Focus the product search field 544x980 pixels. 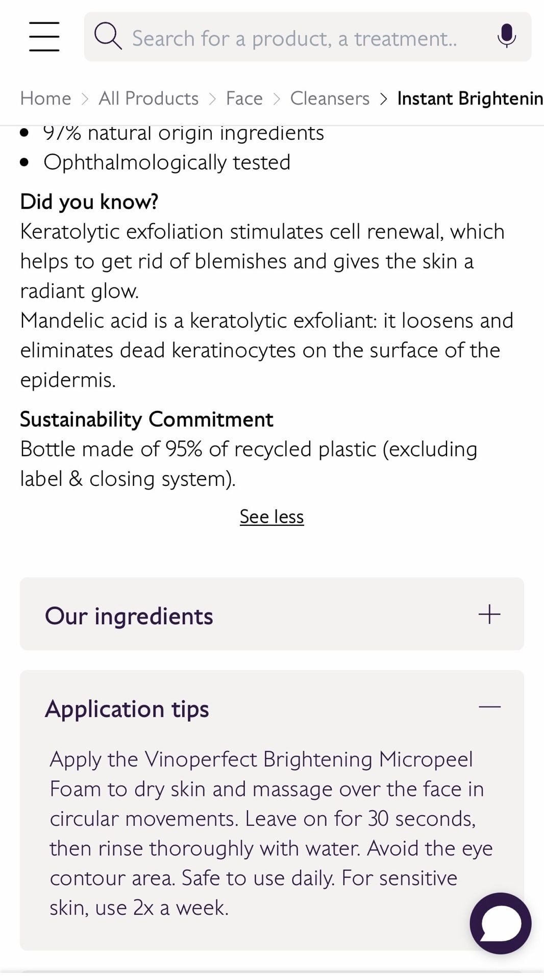click(x=308, y=37)
